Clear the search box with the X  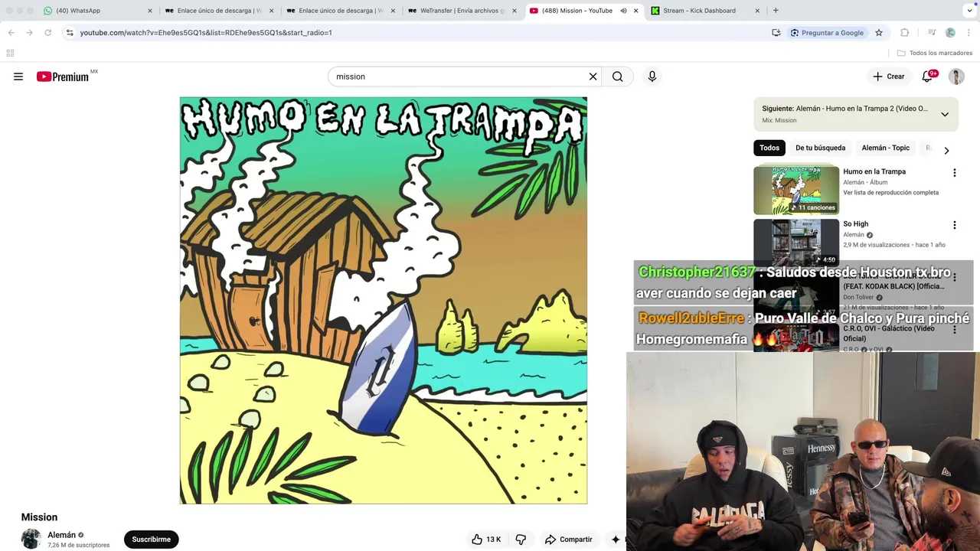pos(593,77)
